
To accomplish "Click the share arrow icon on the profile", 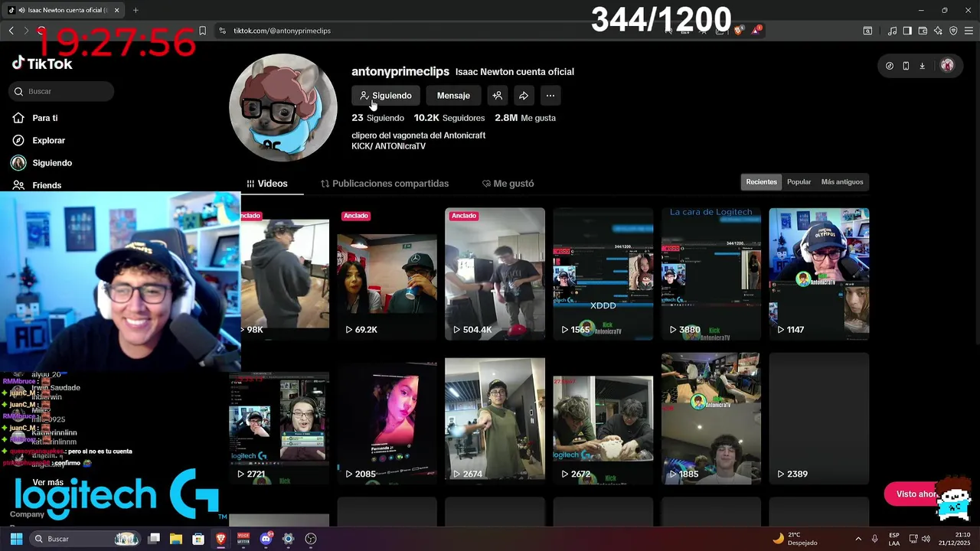I will pos(524,96).
